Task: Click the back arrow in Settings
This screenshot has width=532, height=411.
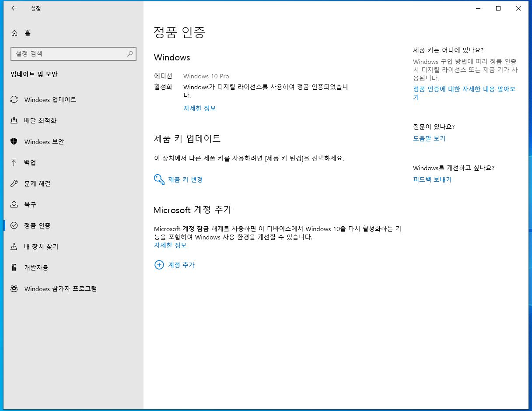Action: point(14,8)
